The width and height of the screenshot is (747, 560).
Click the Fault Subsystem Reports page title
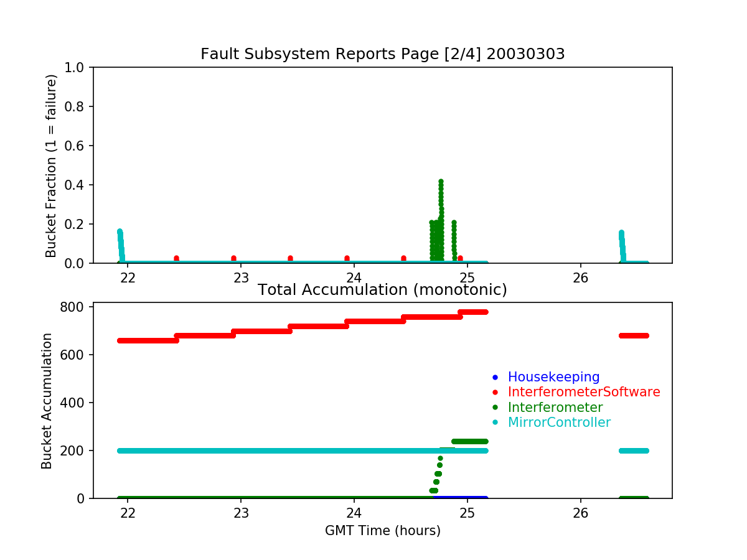click(x=382, y=54)
